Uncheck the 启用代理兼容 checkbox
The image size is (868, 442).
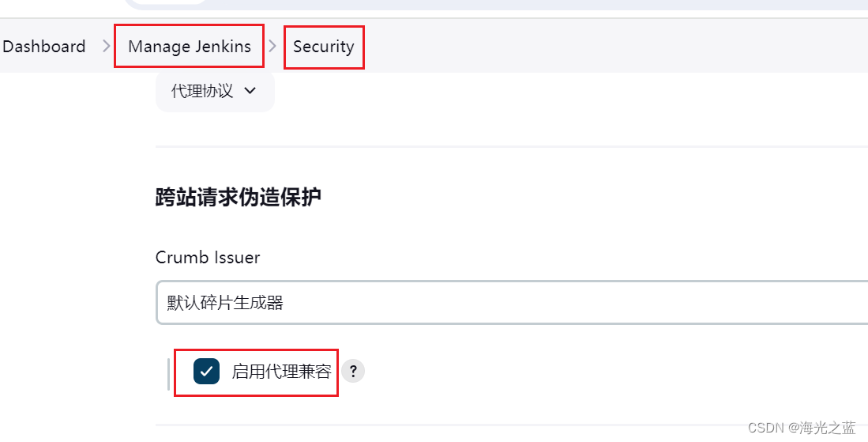click(206, 371)
